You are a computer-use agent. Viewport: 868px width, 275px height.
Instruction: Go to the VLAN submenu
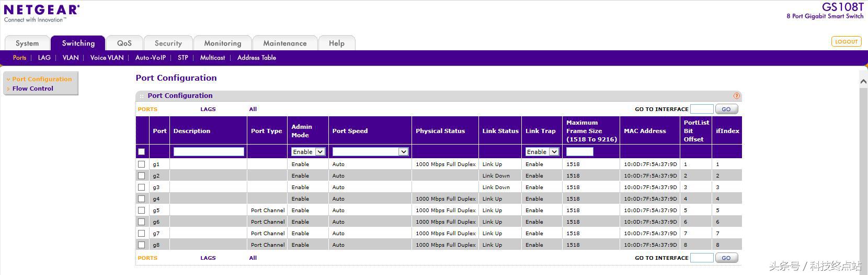pyautogui.click(x=71, y=58)
